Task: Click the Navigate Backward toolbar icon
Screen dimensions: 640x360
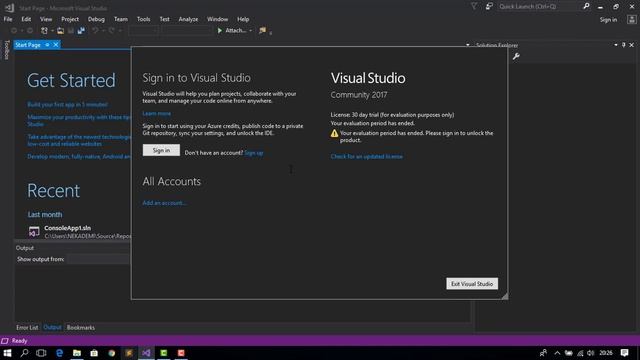Action: [x=14, y=31]
